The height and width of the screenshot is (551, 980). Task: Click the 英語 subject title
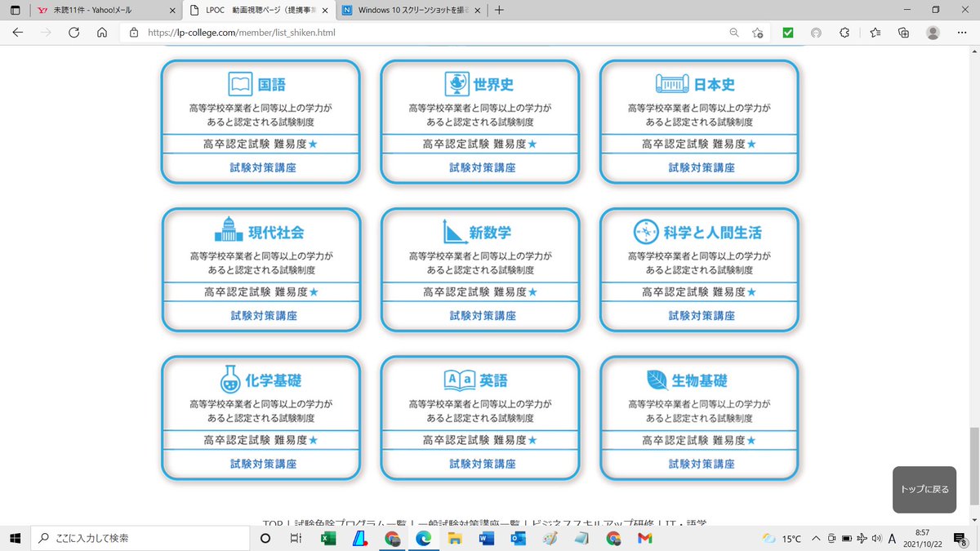point(493,380)
